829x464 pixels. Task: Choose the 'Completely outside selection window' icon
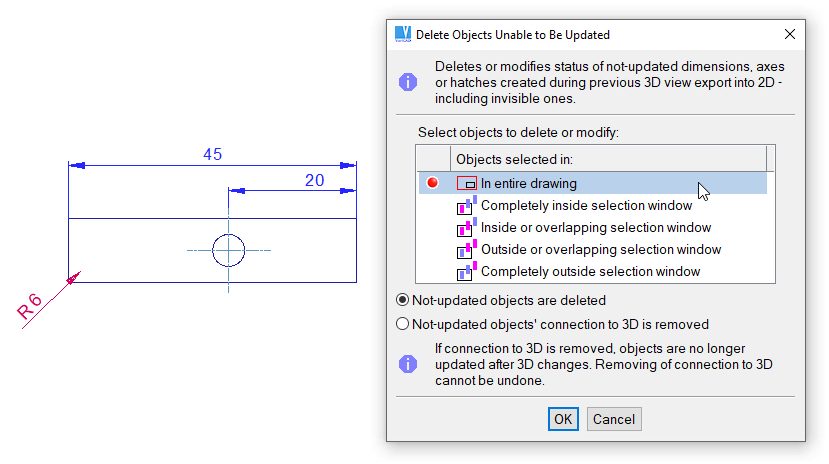(x=467, y=272)
